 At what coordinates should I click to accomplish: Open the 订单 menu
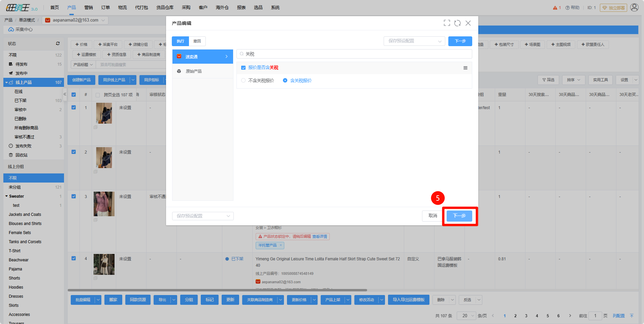tap(105, 7)
